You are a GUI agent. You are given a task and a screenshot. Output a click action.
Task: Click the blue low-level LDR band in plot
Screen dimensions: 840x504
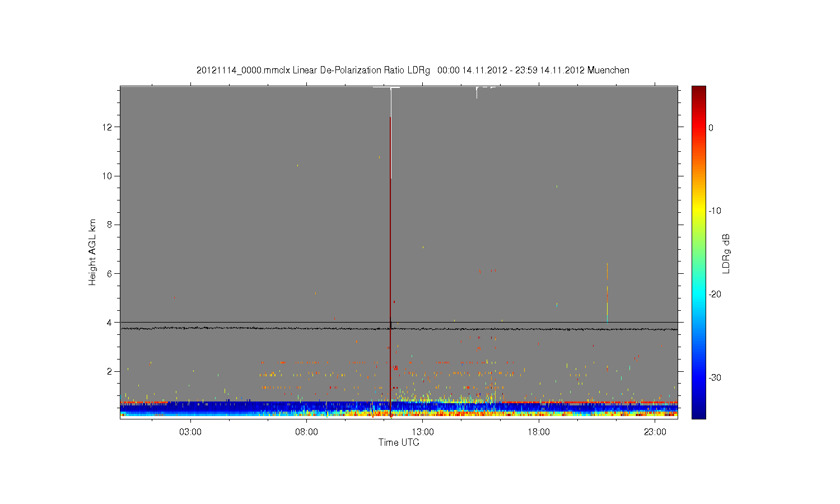[399, 407]
